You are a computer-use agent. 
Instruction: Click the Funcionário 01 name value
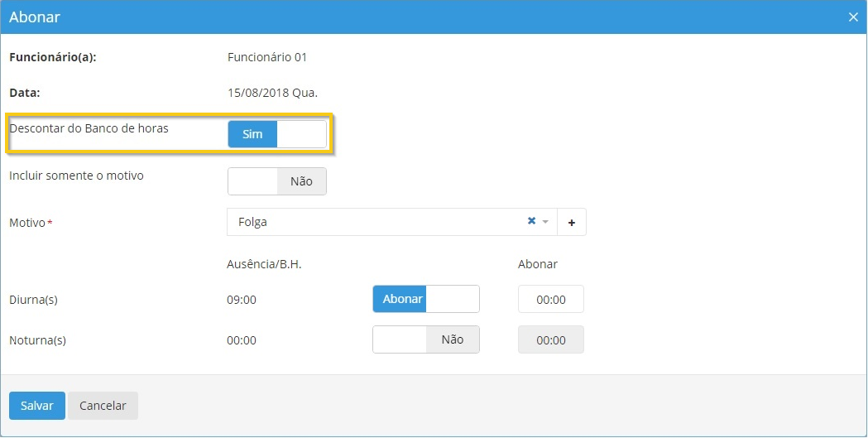pos(266,57)
